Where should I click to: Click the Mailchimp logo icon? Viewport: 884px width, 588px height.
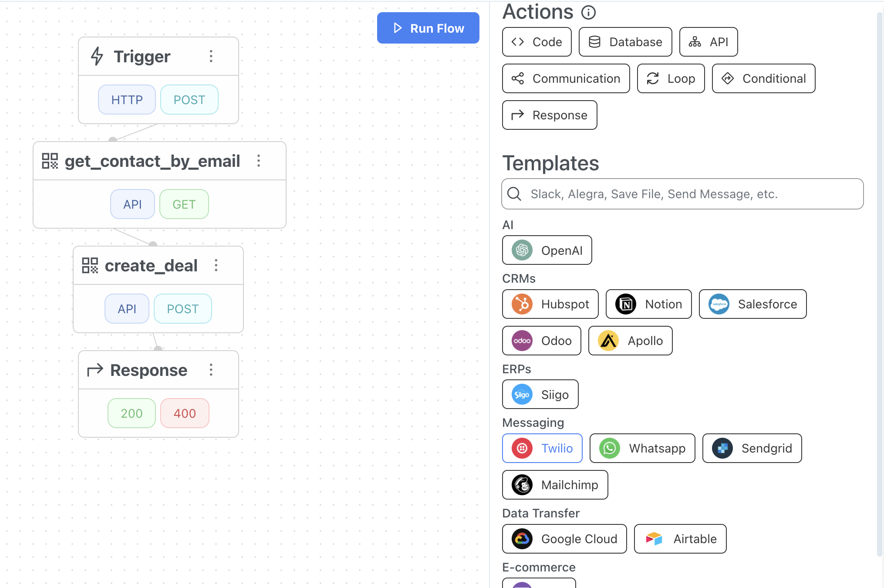click(x=522, y=485)
